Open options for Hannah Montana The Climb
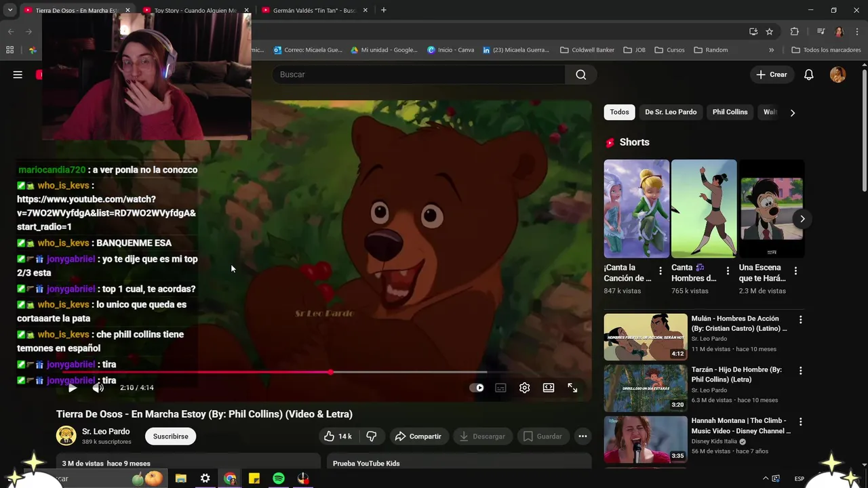This screenshot has width=868, height=488. click(800, 422)
